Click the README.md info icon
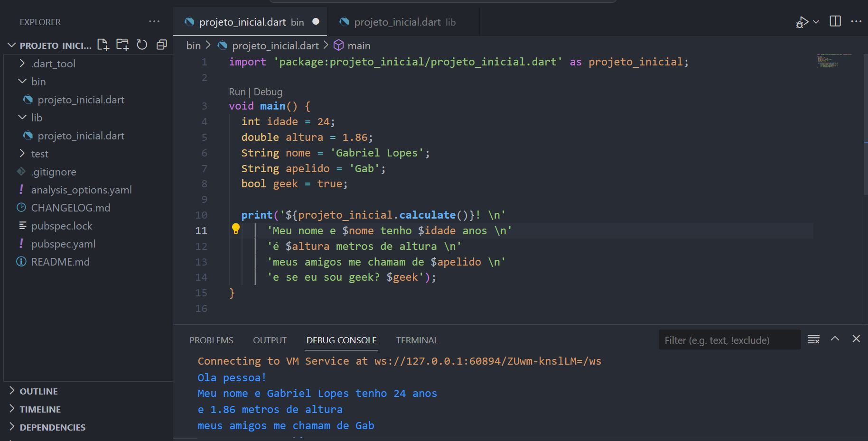 tap(21, 261)
